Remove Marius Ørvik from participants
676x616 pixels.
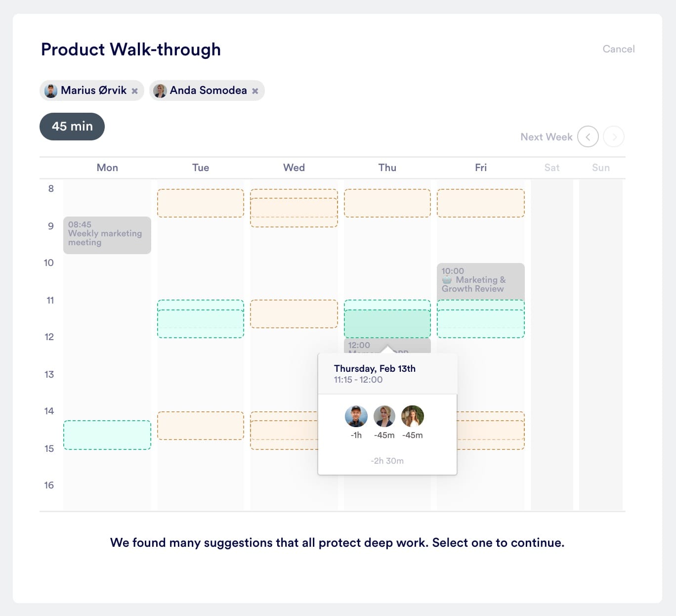click(134, 91)
